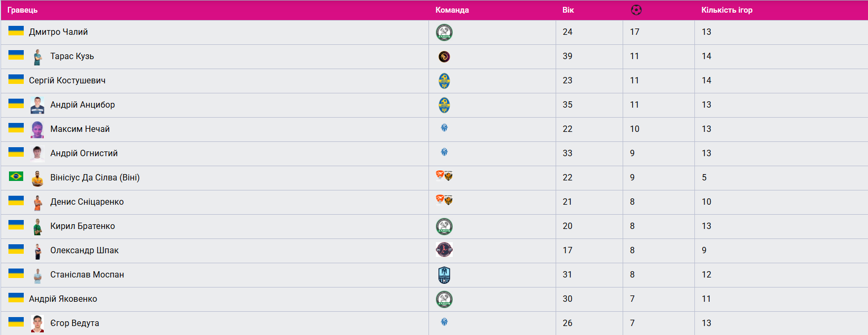Click team logos in Вініціус Да Сілва row
Screen dimensions: 868x335
[444, 176]
